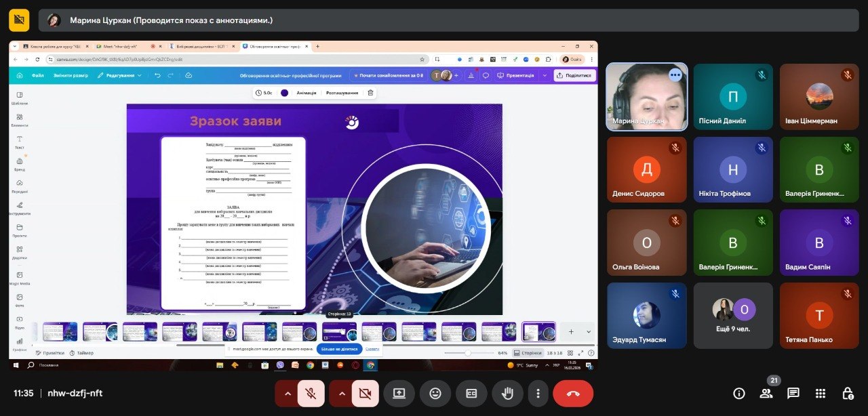Open host controls lock icon
The width and height of the screenshot is (868, 416).
click(847, 394)
